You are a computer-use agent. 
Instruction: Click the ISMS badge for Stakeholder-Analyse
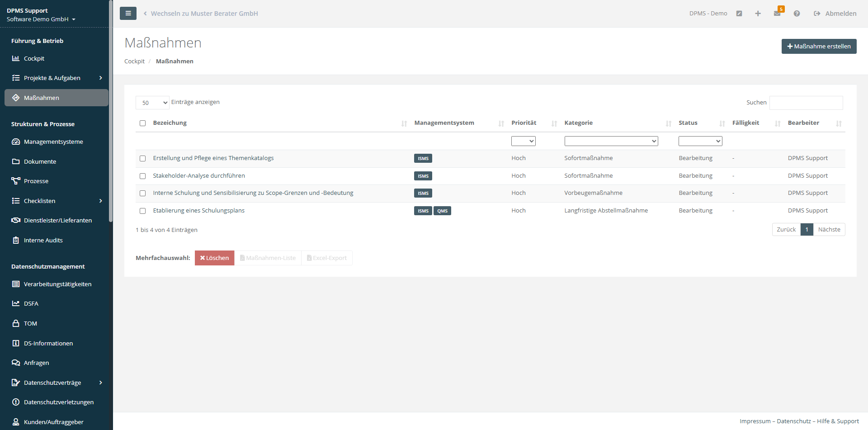[x=423, y=176]
